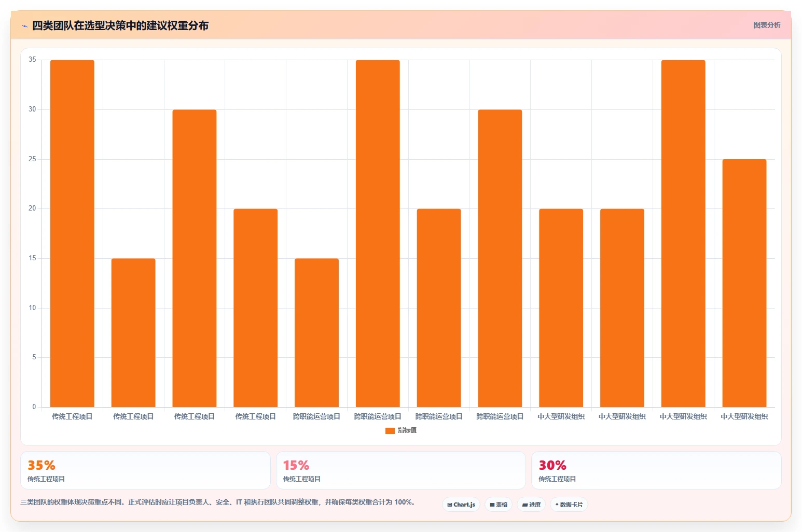The width and height of the screenshot is (802, 532).
Task: Click the y-axis tick label 25
Action: [33, 159]
